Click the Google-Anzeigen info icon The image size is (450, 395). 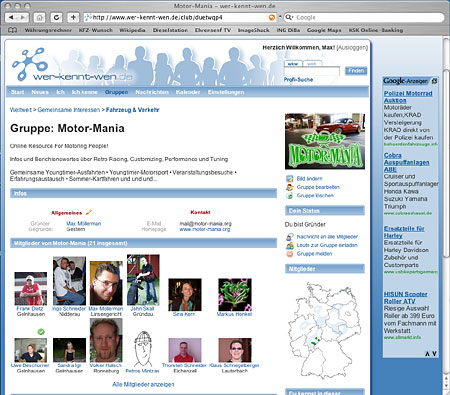tap(434, 81)
